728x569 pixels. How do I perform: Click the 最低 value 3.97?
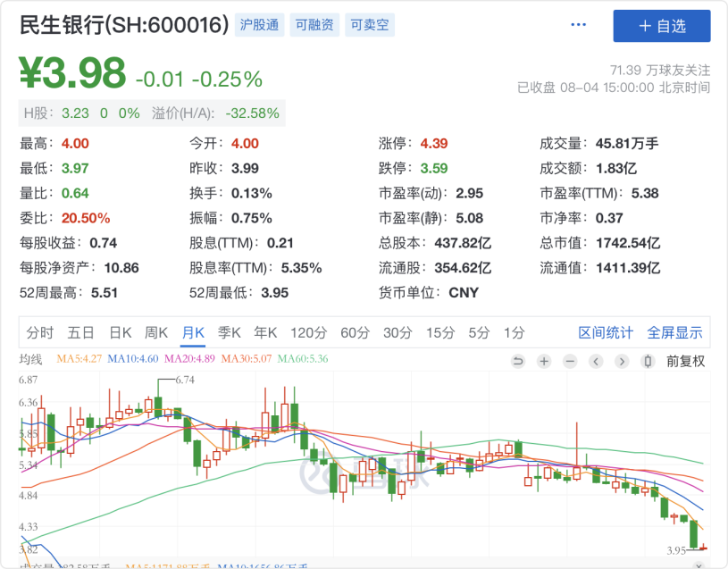pyautogui.click(x=75, y=169)
